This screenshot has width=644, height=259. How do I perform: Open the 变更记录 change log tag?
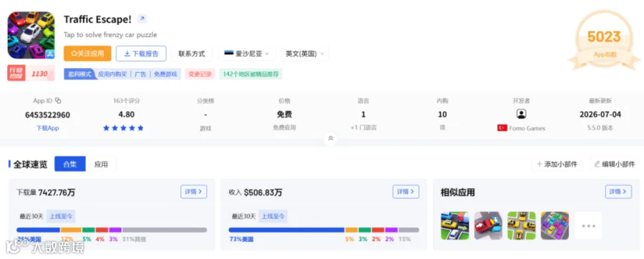[200, 74]
